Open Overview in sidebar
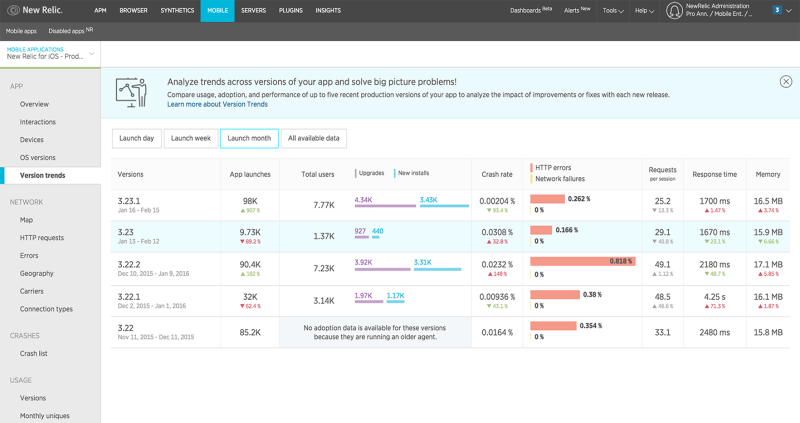Screen dimensions: 800x423 point(34,104)
